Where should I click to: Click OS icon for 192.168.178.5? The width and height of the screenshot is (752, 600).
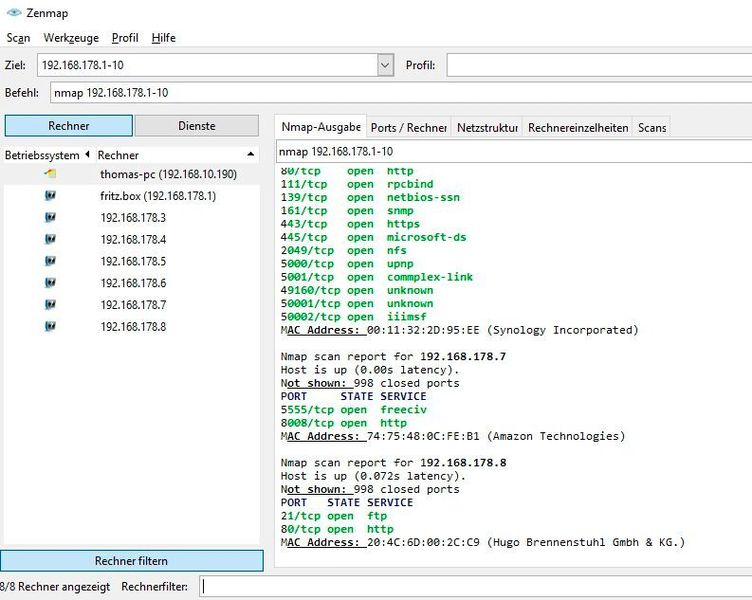tap(50, 261)
